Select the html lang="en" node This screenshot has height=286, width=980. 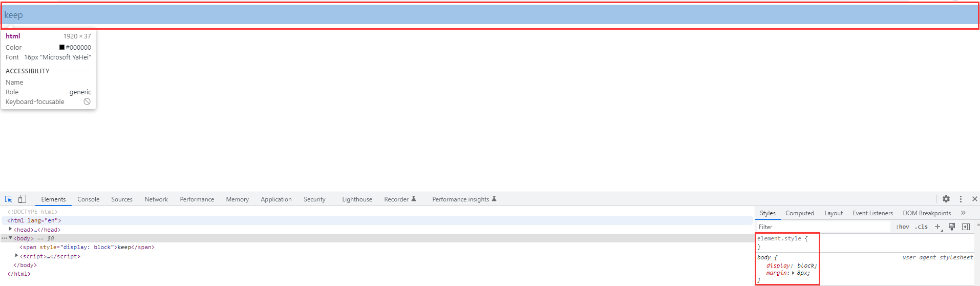tap(34, 220)
